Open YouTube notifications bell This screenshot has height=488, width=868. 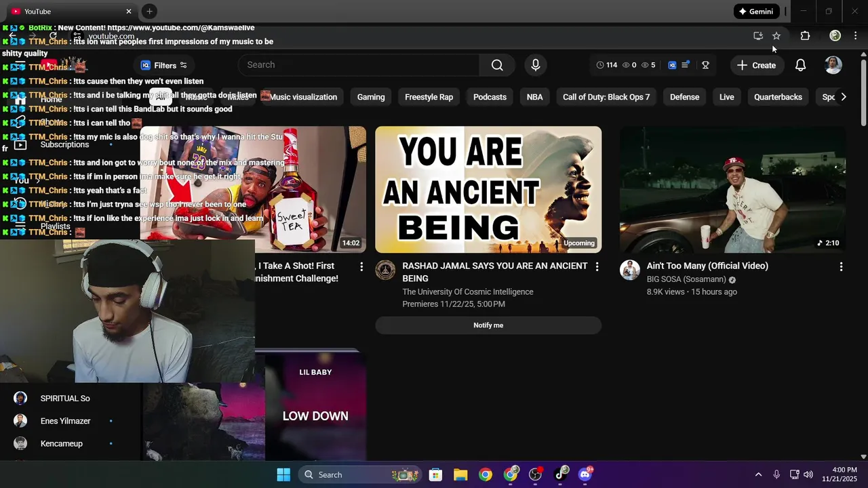(800, 65)
